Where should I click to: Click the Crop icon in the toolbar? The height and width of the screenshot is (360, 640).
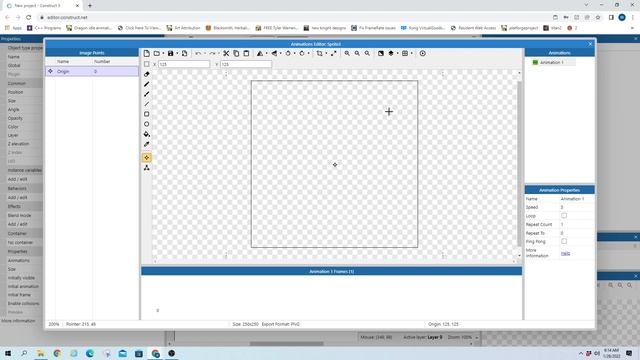click(320, 53)
